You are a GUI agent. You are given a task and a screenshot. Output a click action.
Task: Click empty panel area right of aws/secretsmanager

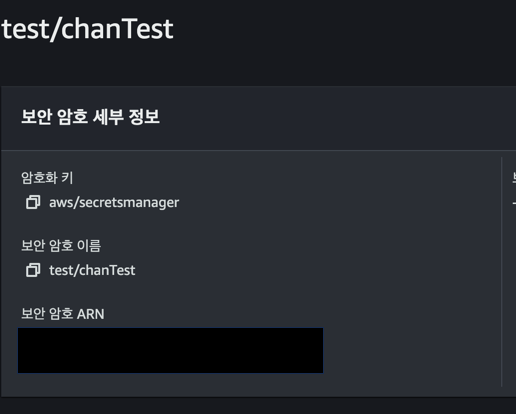tap(333, 203)
